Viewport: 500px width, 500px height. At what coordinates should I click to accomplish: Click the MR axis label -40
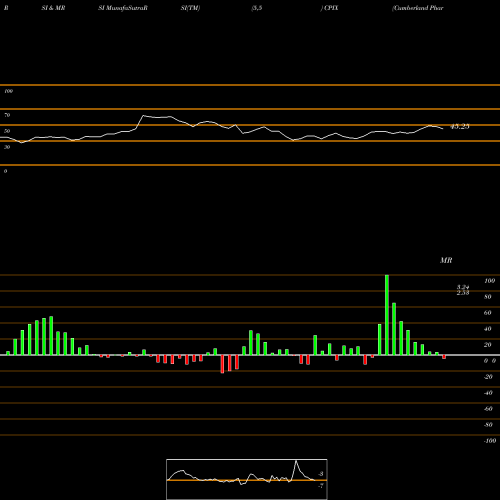tap(488, 393)
